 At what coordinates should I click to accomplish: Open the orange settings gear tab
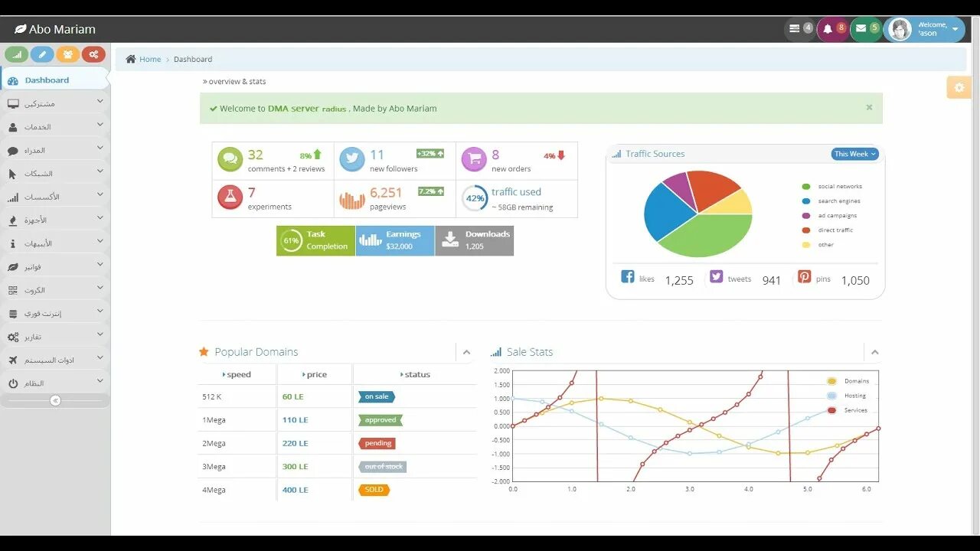point(959,87)
